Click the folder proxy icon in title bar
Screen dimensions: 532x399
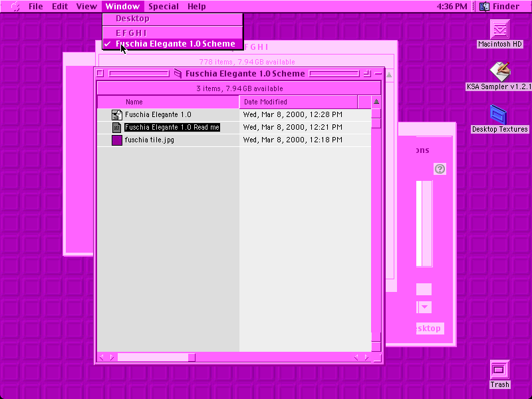point(178,73)
